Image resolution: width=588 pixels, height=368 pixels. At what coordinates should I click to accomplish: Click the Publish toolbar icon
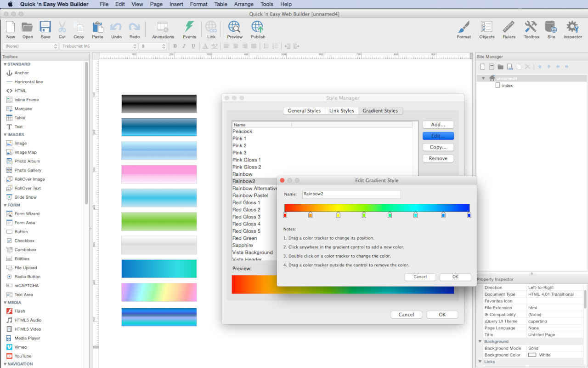pos(258,27)
